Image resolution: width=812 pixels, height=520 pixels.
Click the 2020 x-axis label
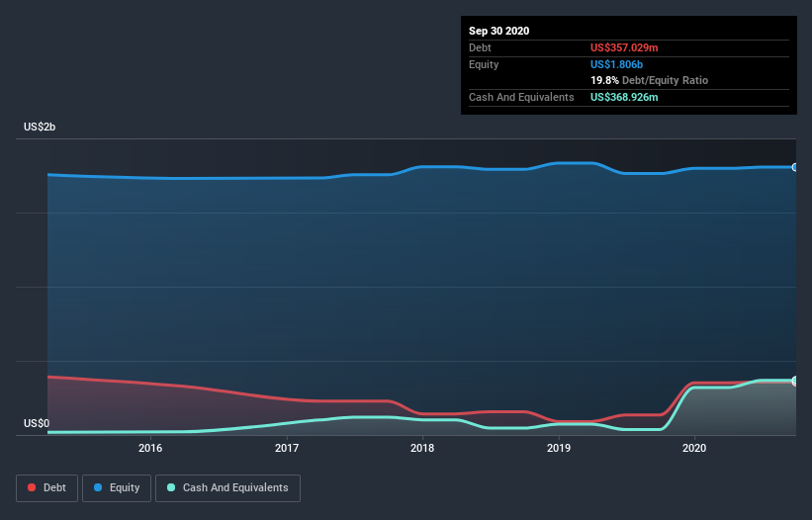click(694, 448)
